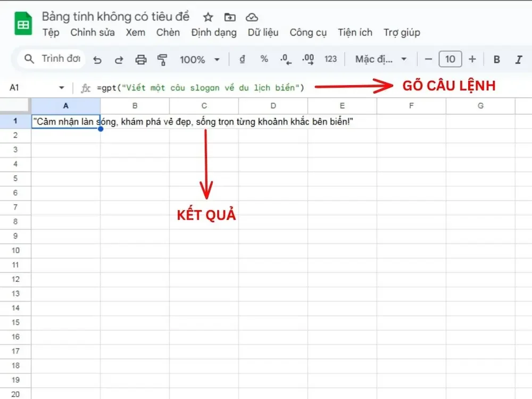The width and height of the screenshot is (532, 399).
Task: Select row 15 header
Action: click(15, 322)
